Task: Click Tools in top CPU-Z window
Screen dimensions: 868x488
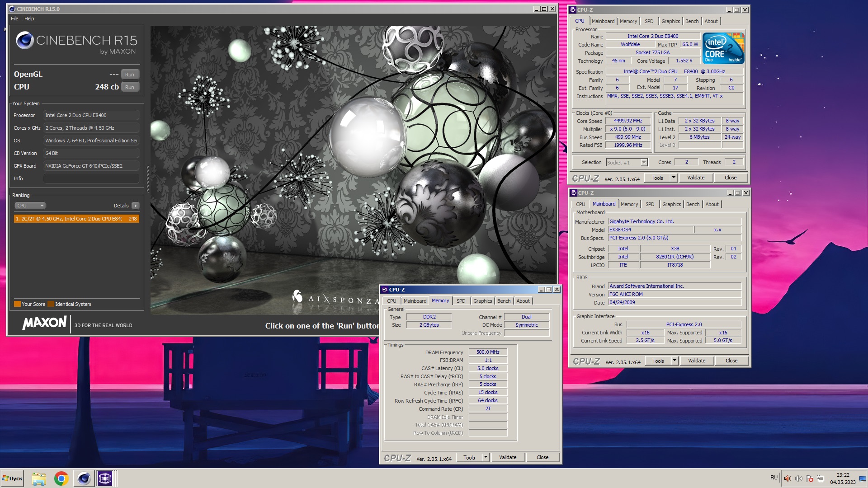Action: click(657, 178)
